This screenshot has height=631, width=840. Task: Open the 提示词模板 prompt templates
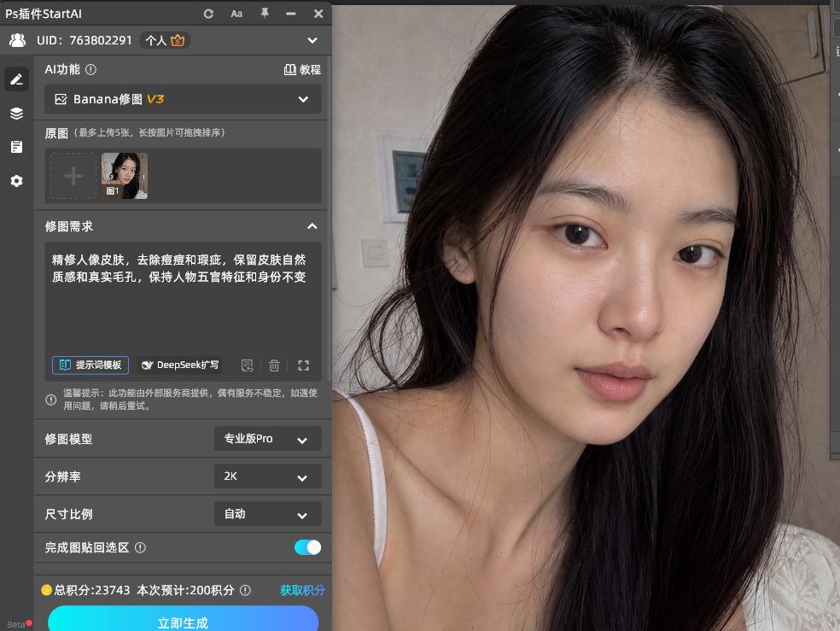[x=90, y=365]
